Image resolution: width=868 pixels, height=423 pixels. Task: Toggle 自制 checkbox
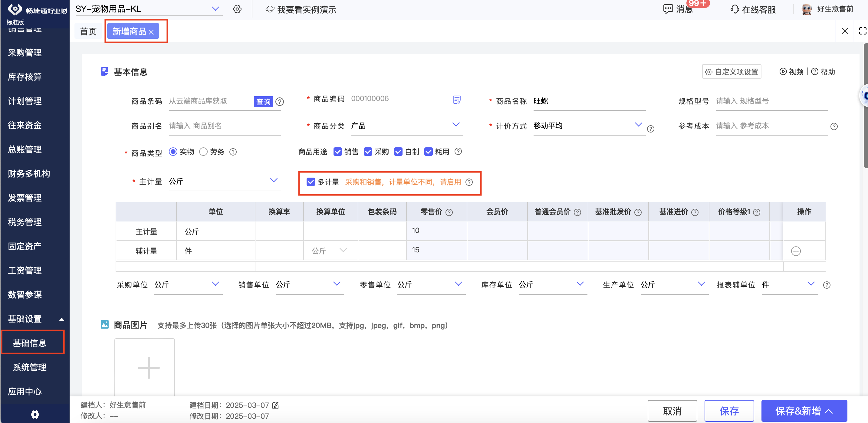click(x=398, y=152)
